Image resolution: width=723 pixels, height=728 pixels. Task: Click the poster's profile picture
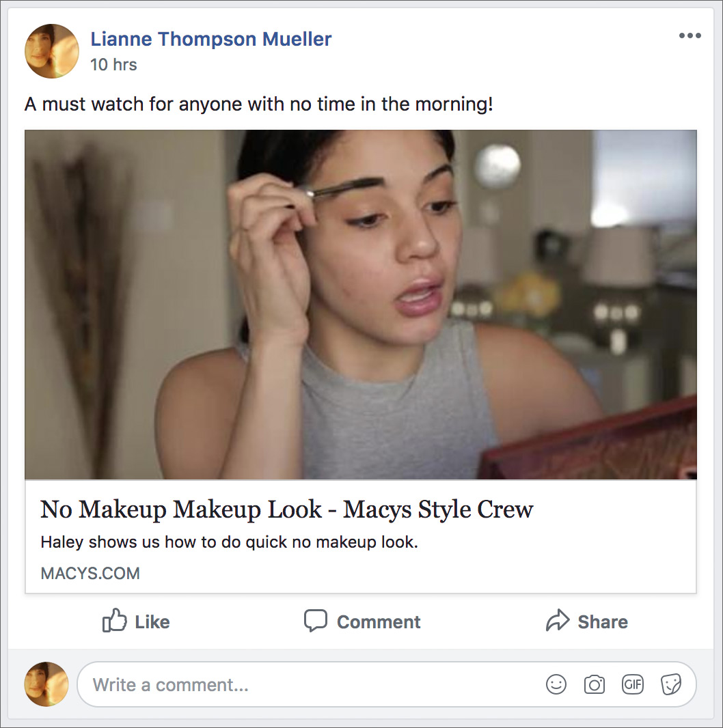coord(52,51)
